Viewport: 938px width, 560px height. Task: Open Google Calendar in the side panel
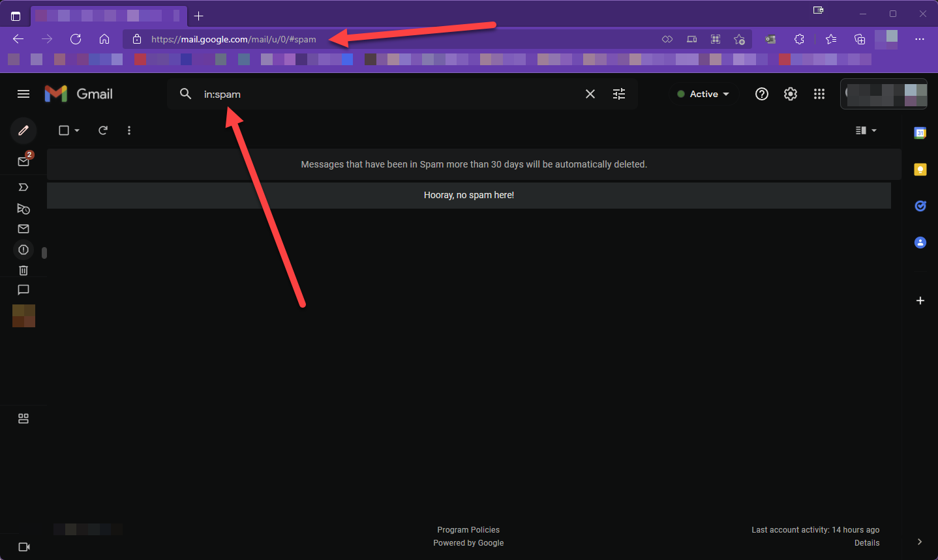point(920,132)
